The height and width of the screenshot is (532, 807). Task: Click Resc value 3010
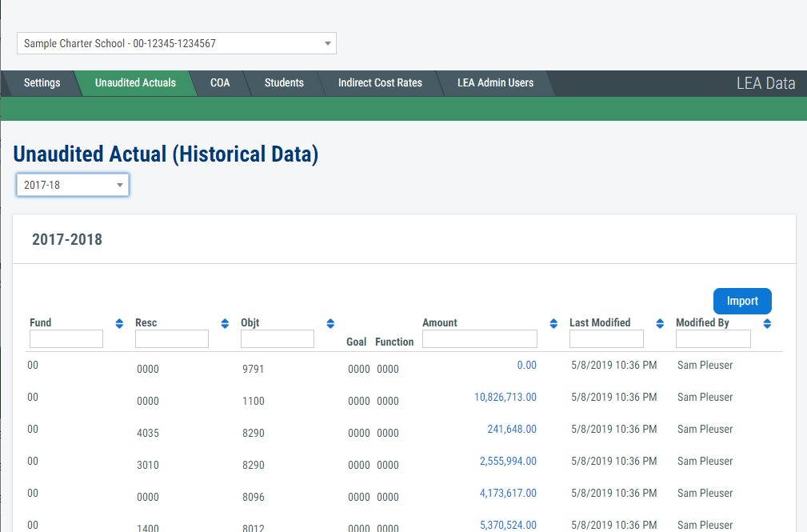click(x=148, y=465)
